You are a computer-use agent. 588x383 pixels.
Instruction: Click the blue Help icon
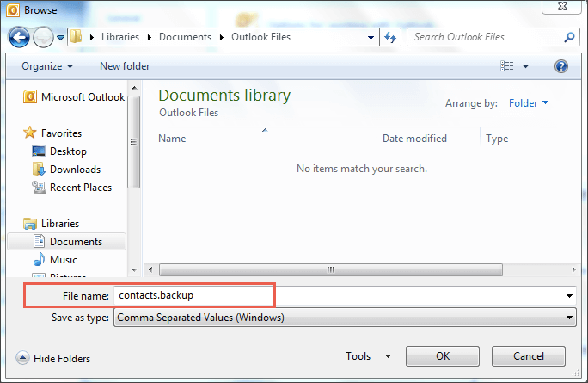[x=561, y=66]
